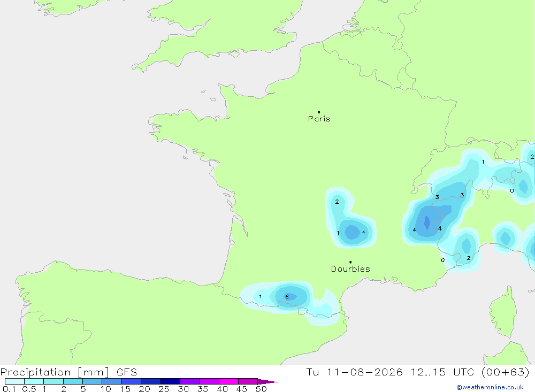Click the legend tick label 35
535x392 pixels.
(x=203, y=389)
